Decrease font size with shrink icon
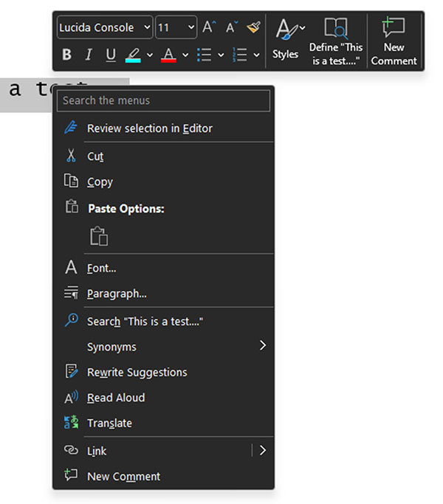Viewport: 443px width, 504px height. [x=232, y=27]
